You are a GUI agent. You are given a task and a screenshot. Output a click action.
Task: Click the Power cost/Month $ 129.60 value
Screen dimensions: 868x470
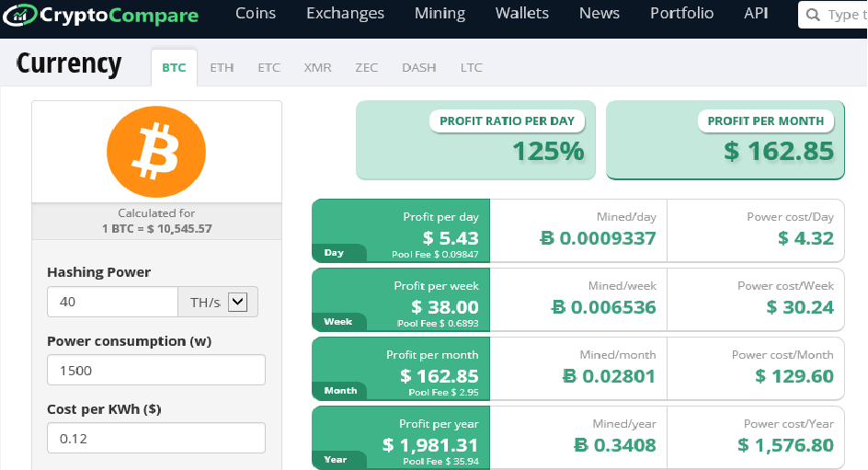point(794,376)
